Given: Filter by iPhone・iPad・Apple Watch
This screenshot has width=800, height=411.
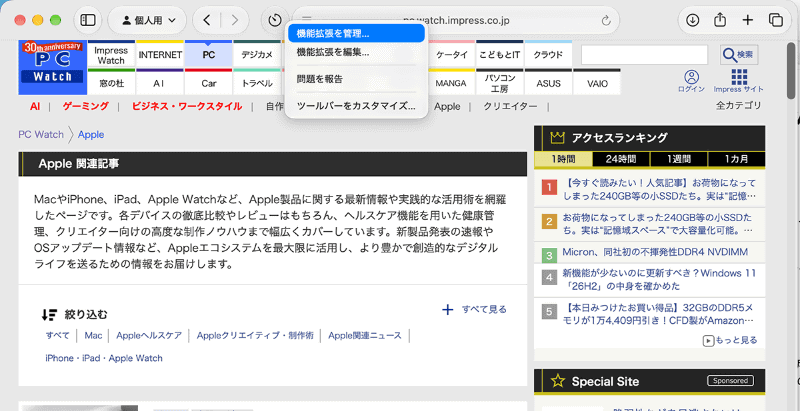Looking at the screenshot, I should [x=104, y=358].
